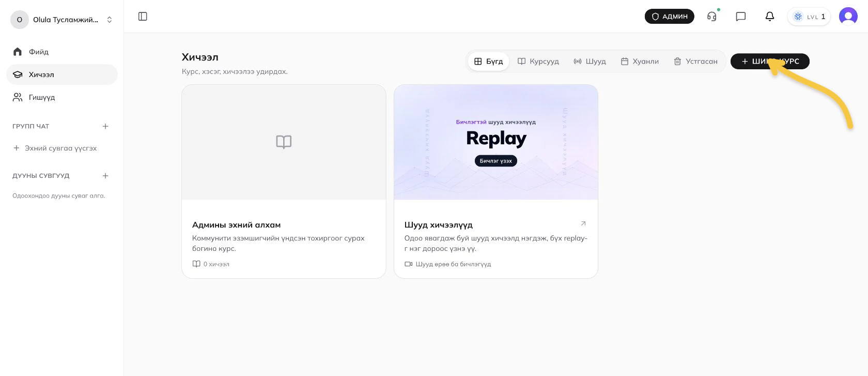Open the Хуанли calendar tab

click(x=640, y=62)
